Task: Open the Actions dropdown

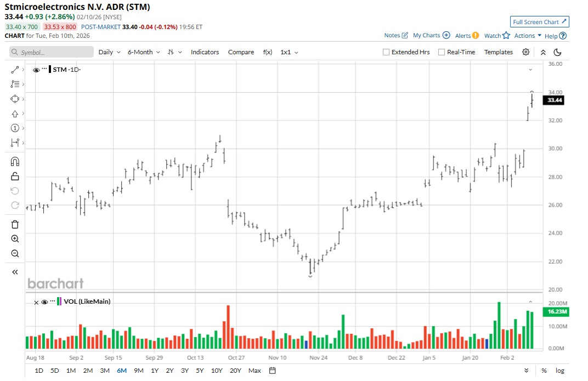Action: 528,36
